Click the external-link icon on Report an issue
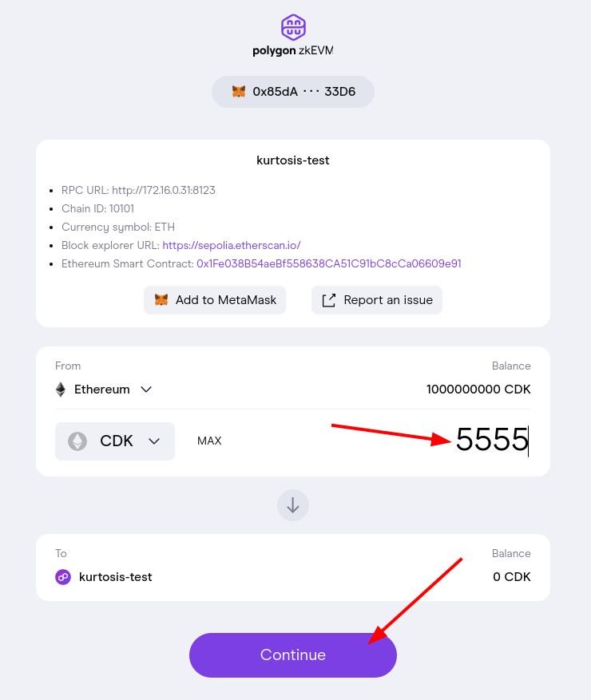The width and height of the screenshot is (591, 700). click(329, 300)
